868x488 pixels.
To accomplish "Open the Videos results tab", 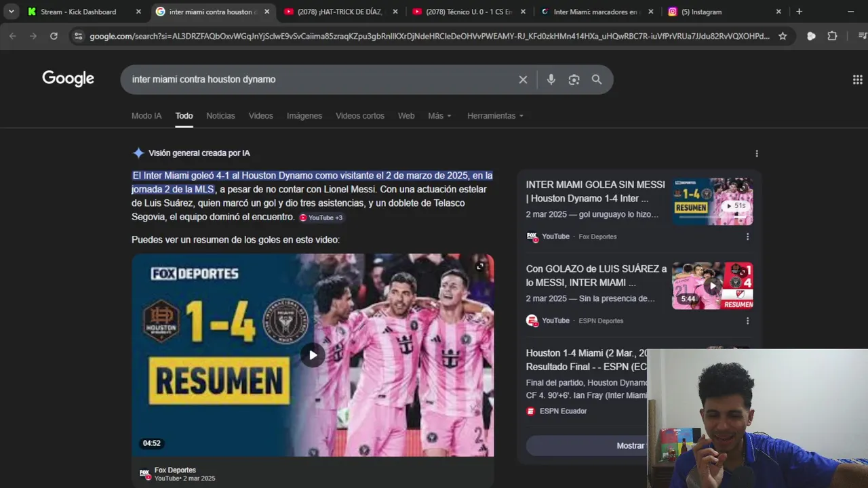I will tap(260, 116).
